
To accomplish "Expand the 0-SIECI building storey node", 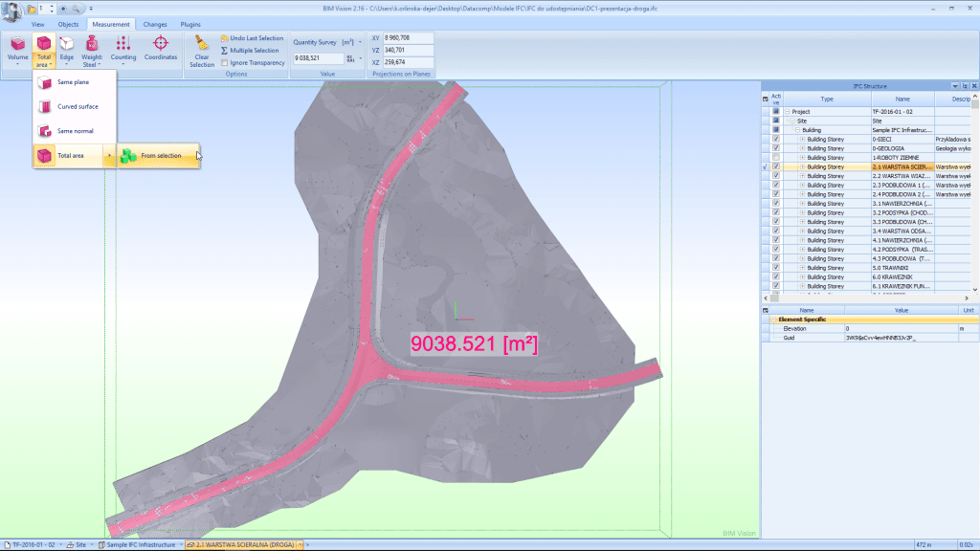I will click(x=802, y=140).
